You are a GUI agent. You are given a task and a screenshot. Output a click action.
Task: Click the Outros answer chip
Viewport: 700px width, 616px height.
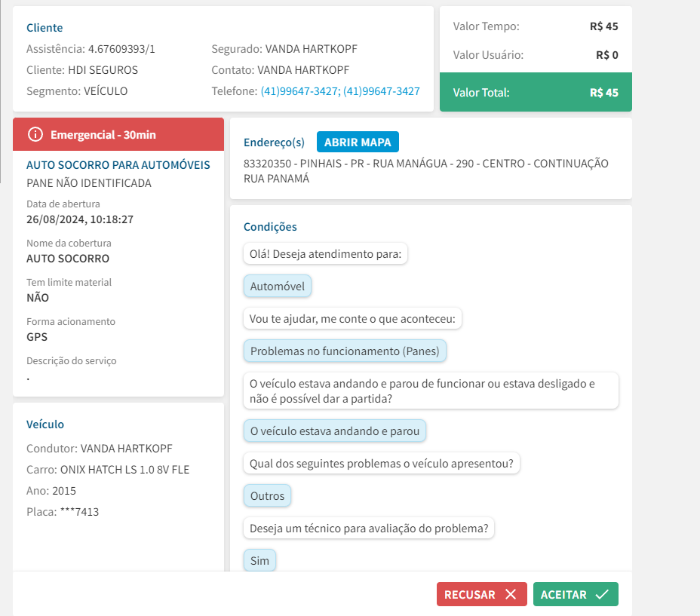(267, 495)
